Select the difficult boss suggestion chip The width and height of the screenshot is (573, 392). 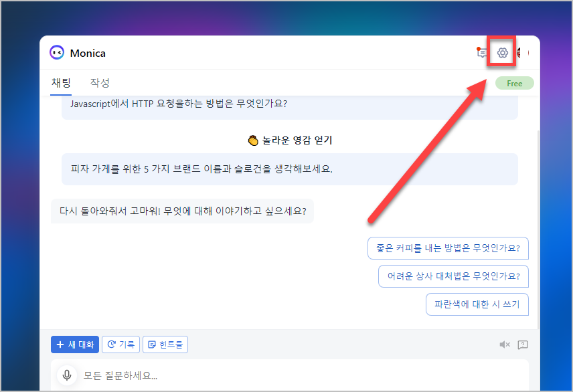point(452,276)
